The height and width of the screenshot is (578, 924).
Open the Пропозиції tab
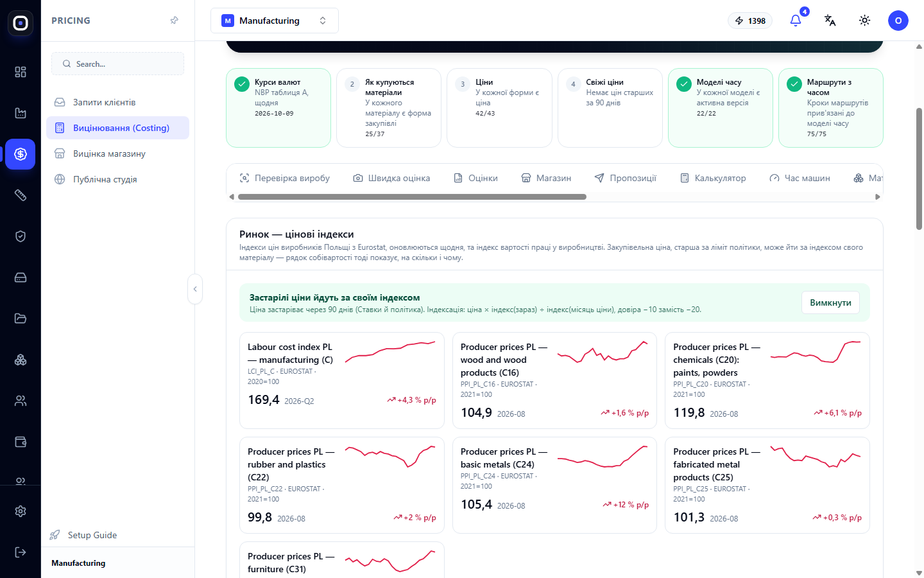626,178
